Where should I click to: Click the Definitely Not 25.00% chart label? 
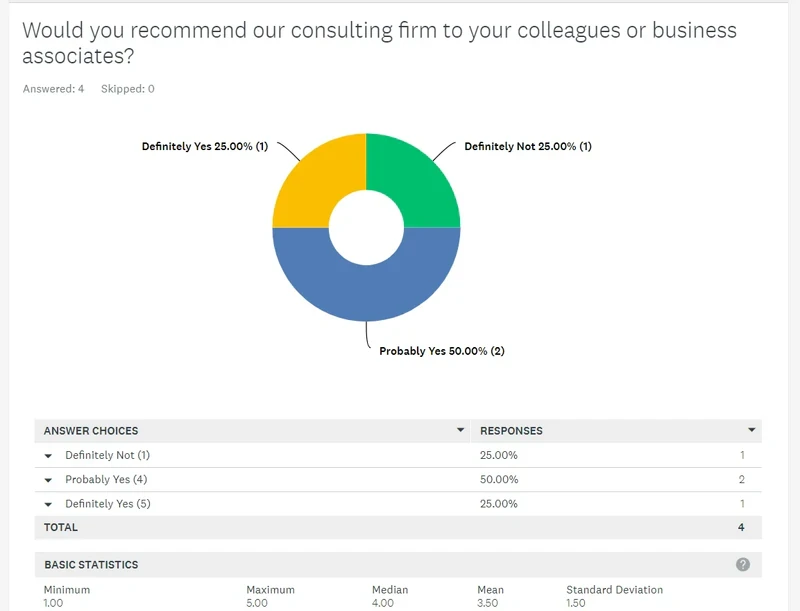[x=528, y=146]
